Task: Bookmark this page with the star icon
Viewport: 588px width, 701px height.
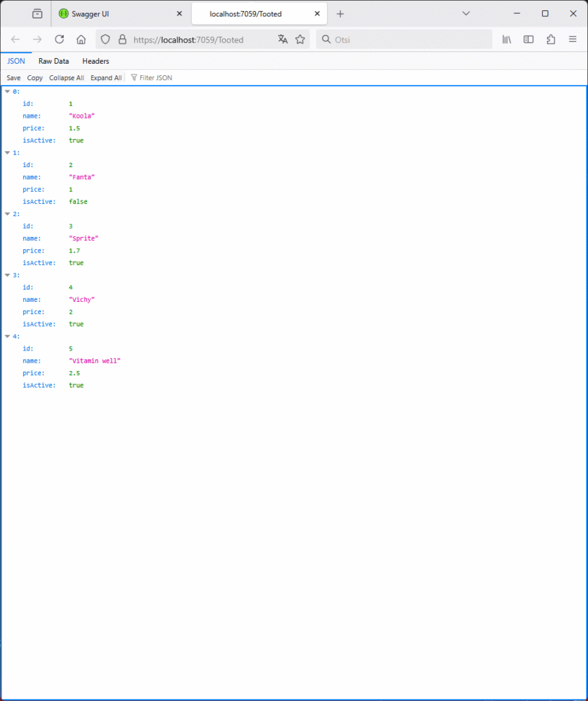Action: [300, 40]
